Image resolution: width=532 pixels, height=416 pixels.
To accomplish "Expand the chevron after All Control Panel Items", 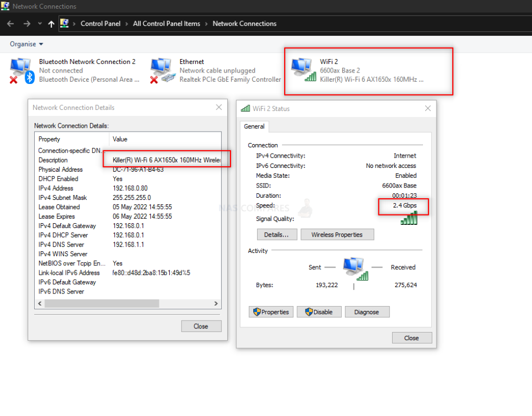I will click(x=206, y=24).
